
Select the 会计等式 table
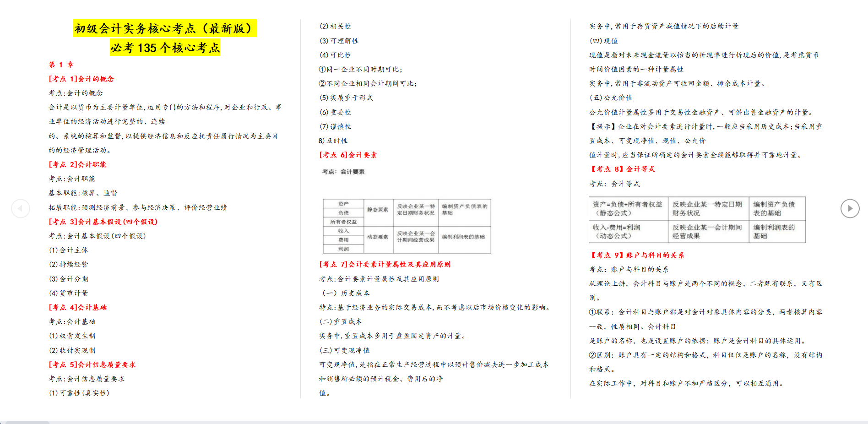pos(696,220)
